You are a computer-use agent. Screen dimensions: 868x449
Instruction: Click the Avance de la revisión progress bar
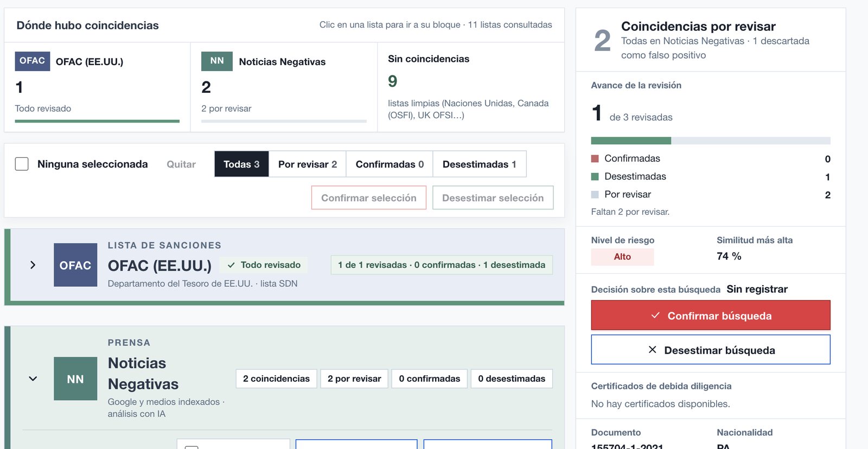[x=711, y=141]
